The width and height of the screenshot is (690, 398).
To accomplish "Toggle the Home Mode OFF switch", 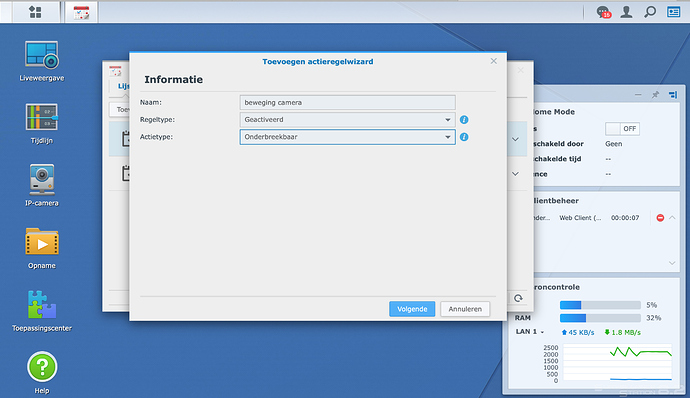I will (x=622, y=129).
